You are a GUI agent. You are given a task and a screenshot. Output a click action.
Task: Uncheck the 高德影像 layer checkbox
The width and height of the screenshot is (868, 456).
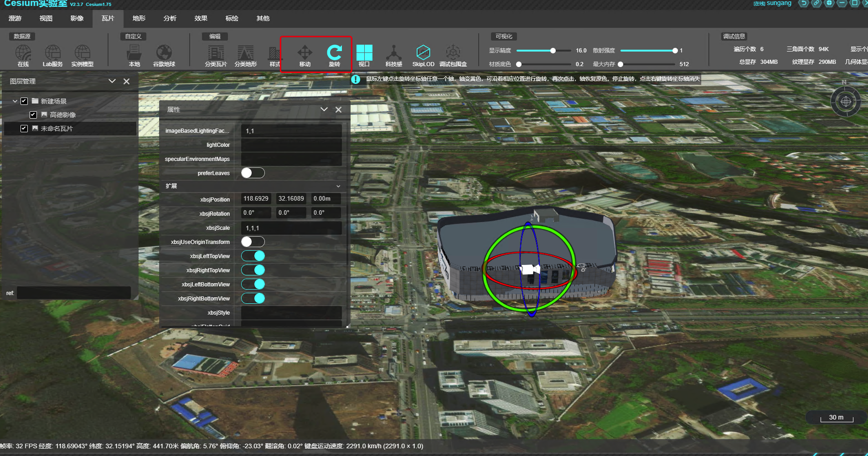[33, 115]
